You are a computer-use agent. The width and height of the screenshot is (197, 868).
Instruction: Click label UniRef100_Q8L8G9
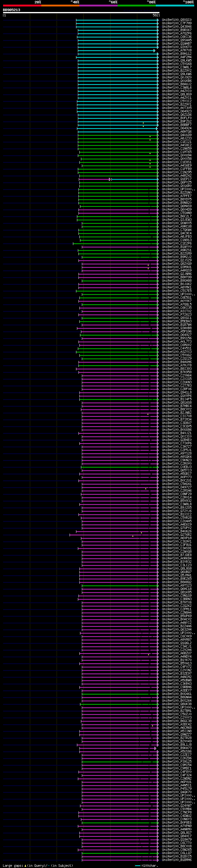click(x=177, y=94)
